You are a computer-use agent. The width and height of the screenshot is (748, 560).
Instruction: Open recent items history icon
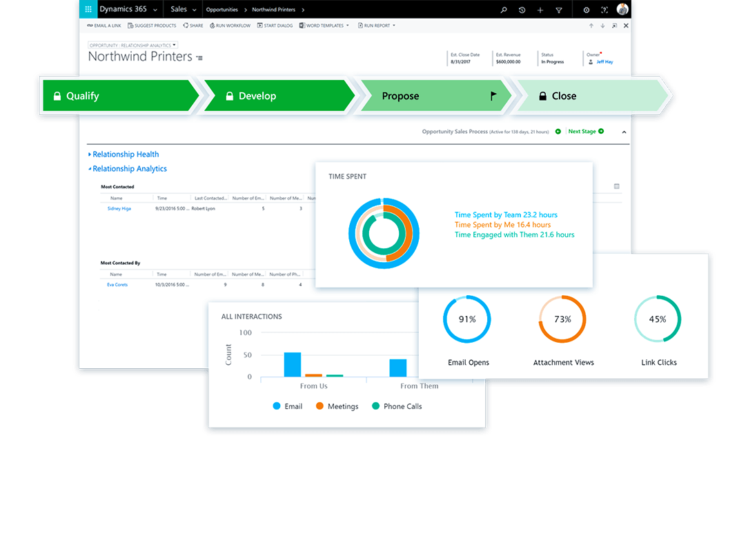tap(522, 10)
